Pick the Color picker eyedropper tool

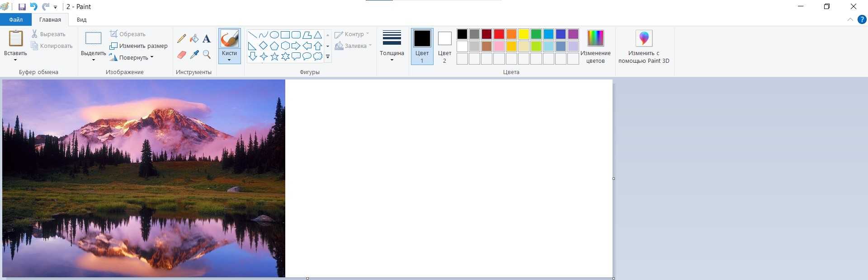coord(194,55)
